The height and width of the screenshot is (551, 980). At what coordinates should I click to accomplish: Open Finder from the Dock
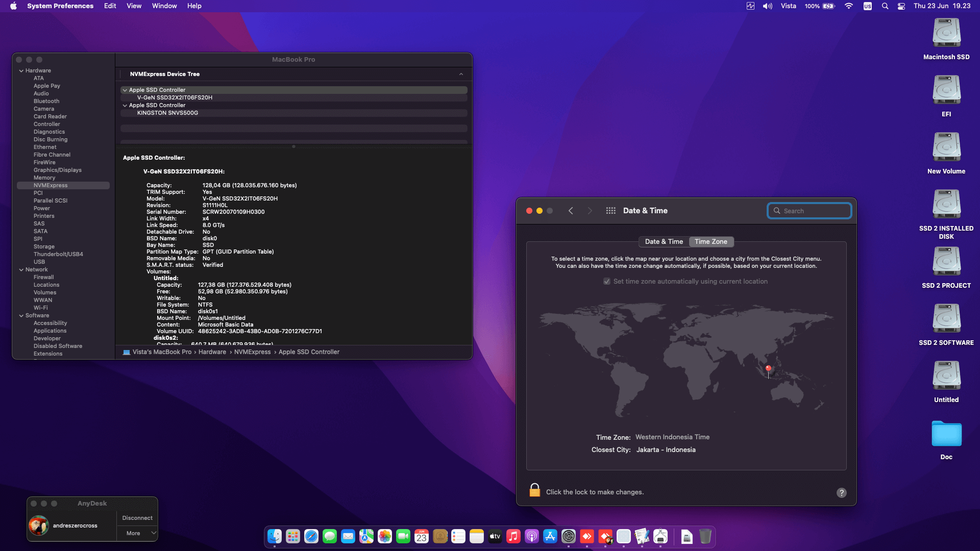tap(275, 536)
